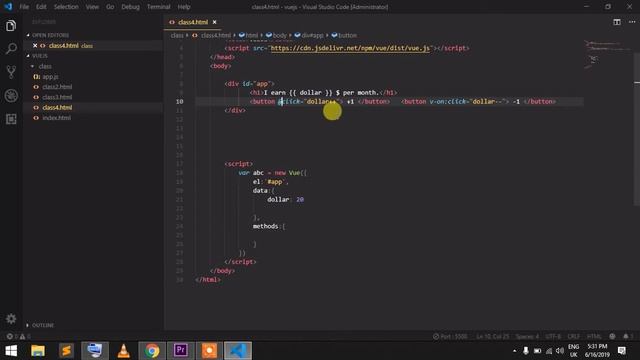Click the div#app breadcrumb segment
The height and width of the screenshot is (360, 640).
point(309,36)
